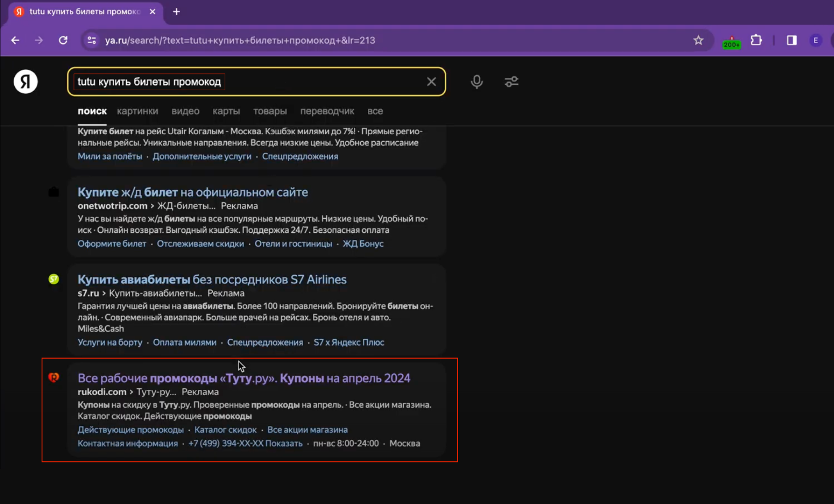Click the onetwotrip favicon

[x=54, y=192]
